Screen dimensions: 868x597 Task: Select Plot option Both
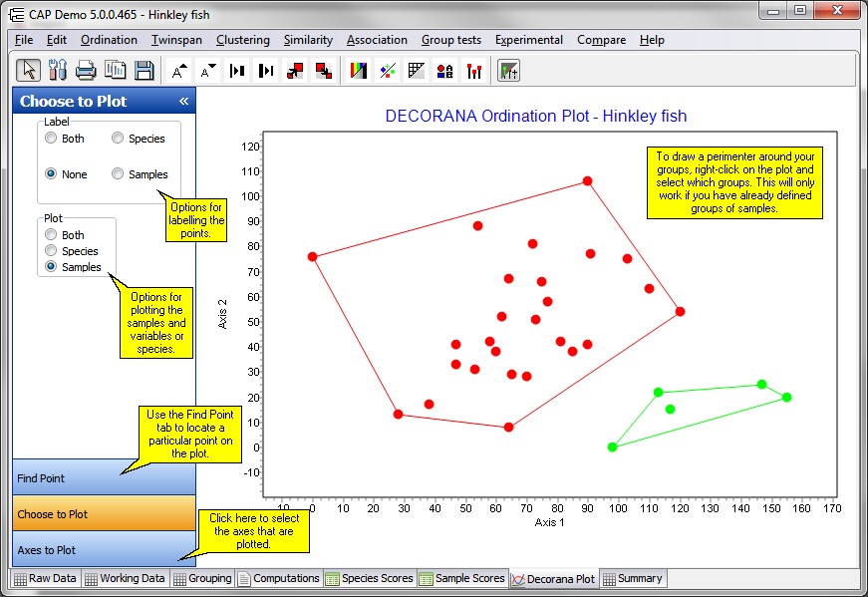[x=65, y=235]
